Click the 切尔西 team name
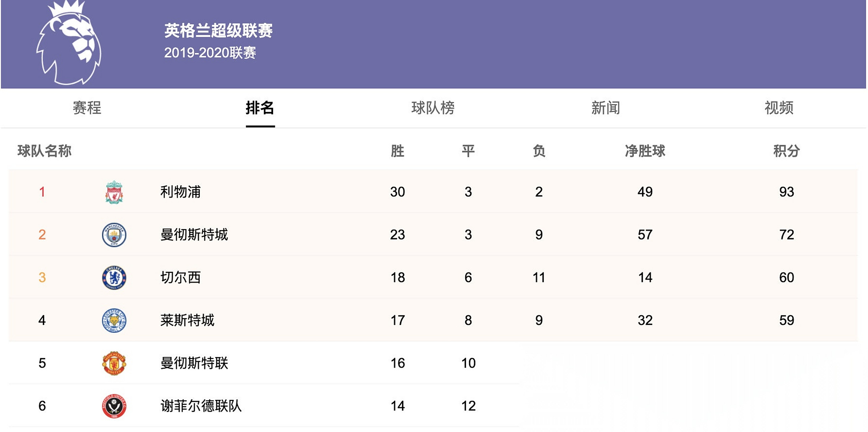The width and height of the screenshot is (868, 432). (x=180, y=277)
